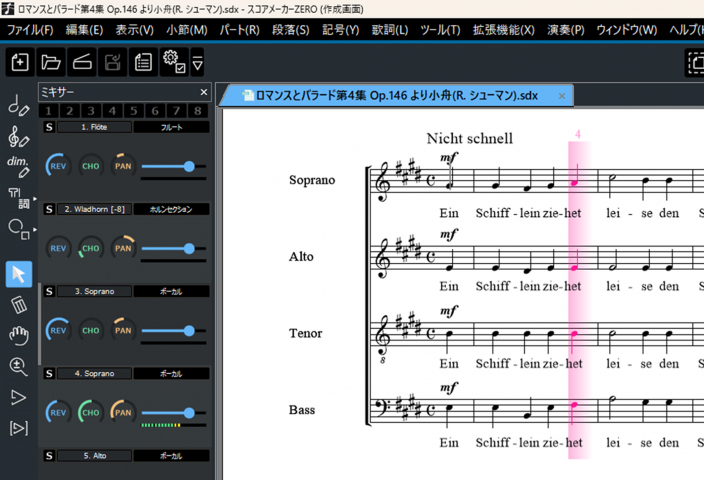Open the ホルンセクション instrument dropdown
Screen dimensions: 704x480
(x=171, y=210)
